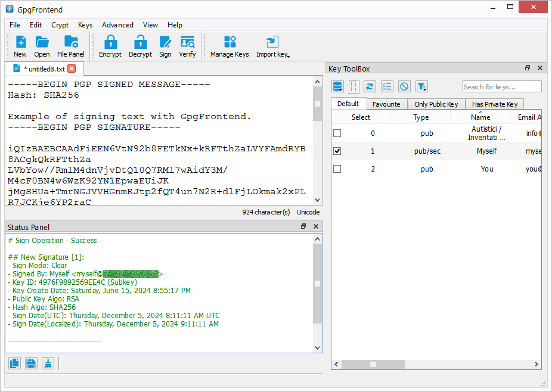Click the Verify toolbar icon
The height and width of the screenshot is (392, 552).
point(187,46)
